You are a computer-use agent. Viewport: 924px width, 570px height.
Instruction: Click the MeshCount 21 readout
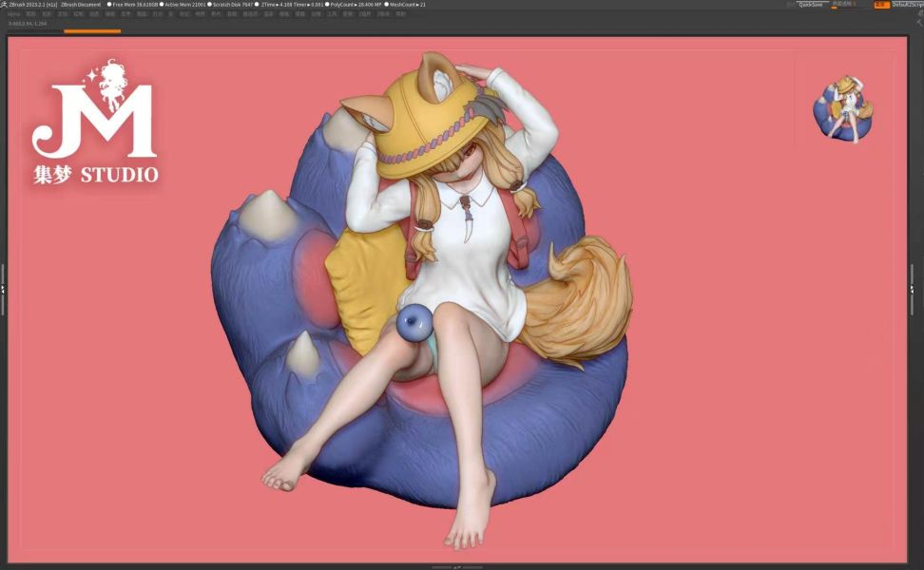point(405,4)
